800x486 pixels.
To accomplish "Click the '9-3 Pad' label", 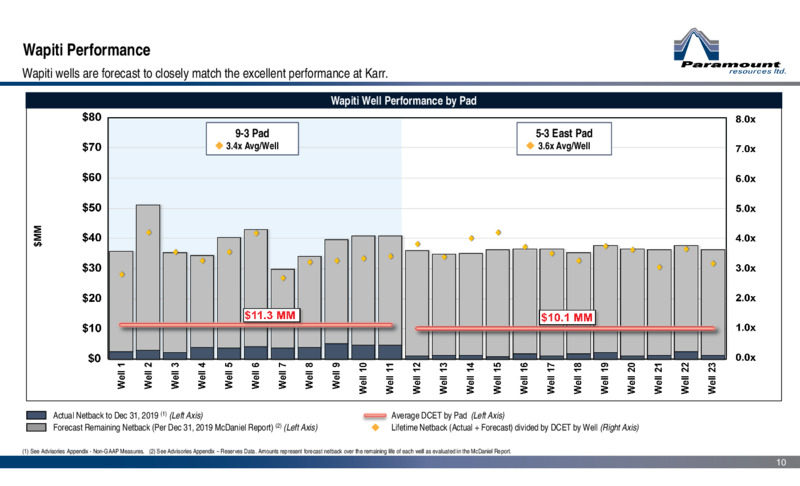I will (252, 133).
